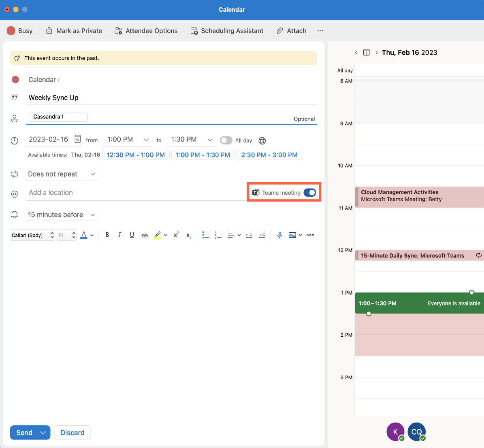Expand the Does not repeat dropdown
This screenshot has height=448, width=484.
(x=62, y=174)
